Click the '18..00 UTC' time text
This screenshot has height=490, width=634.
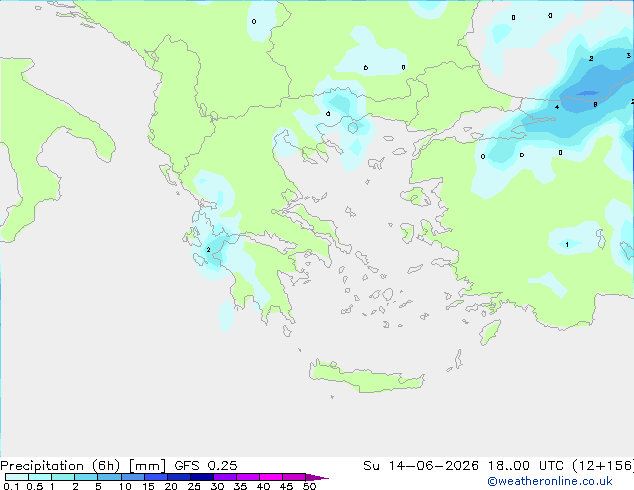526,466
